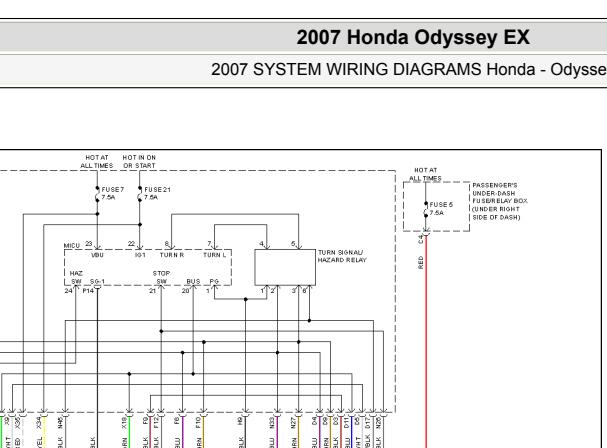Click MICU pin number '23'
The width and height of the screenshot is (607, 448).
[x=89, y=244]
